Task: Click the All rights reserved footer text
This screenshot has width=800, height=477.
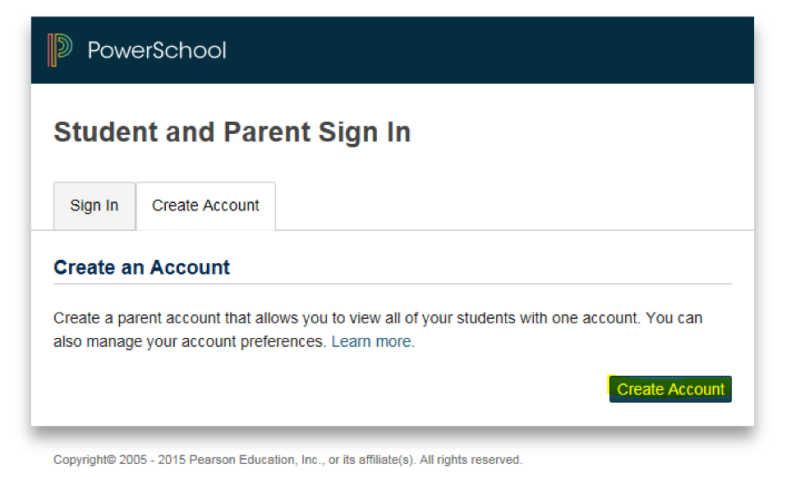Action: coord(470,460)
